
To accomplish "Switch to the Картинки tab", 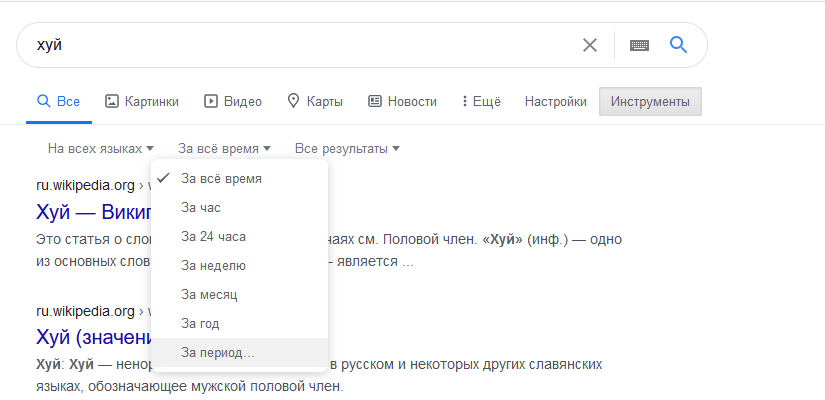I will pyautogui.click(x=142, y=102).
